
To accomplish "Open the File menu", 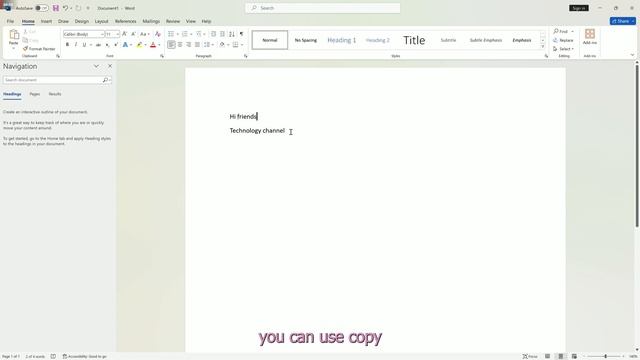I will [10, 21].
